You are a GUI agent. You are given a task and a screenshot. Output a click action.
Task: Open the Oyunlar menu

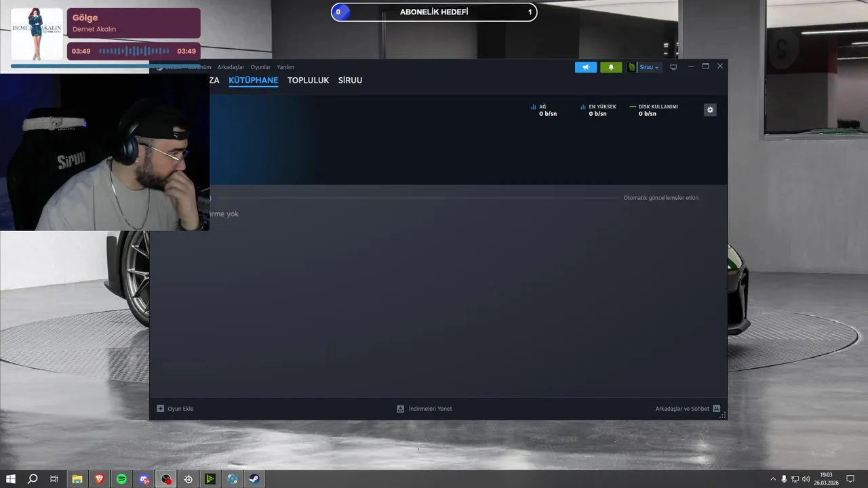point(260,67)
